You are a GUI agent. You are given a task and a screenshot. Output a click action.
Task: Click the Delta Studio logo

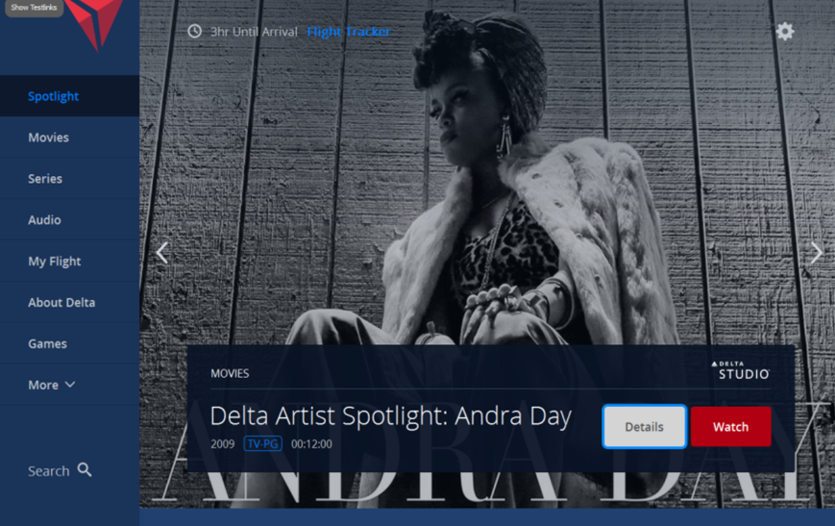741,371
